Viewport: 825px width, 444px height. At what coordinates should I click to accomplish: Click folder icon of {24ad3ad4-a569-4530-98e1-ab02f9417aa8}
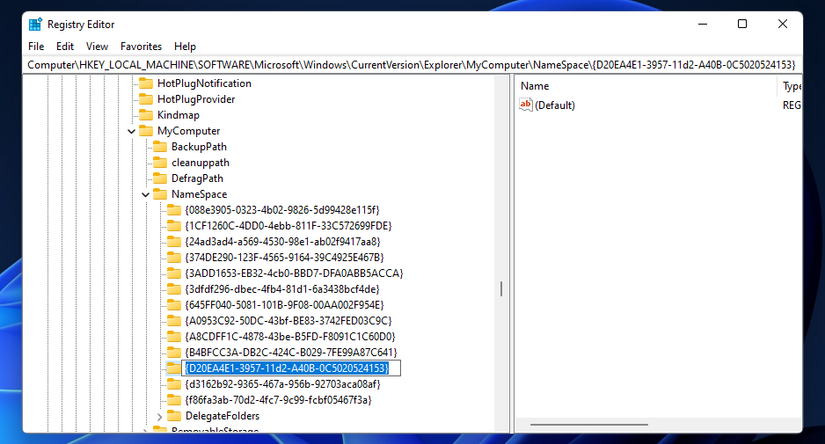tap(174, 241)
